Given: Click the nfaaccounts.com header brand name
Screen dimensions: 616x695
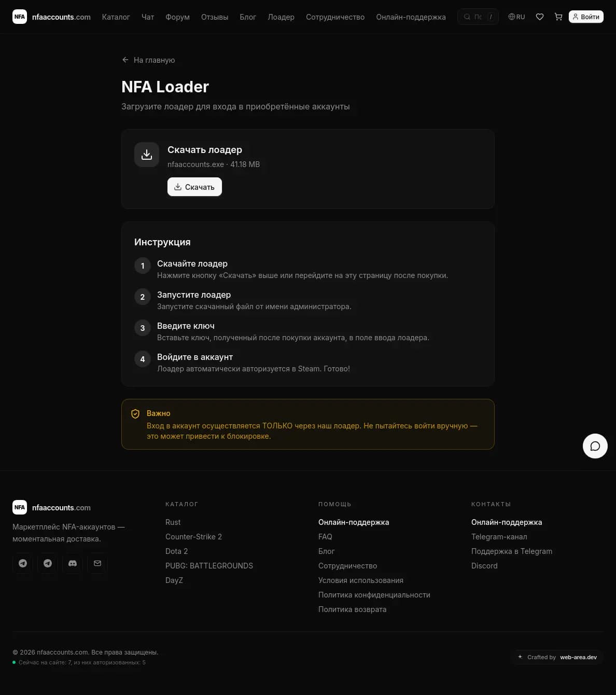Looking at the screenshot, I should (61, 17).
